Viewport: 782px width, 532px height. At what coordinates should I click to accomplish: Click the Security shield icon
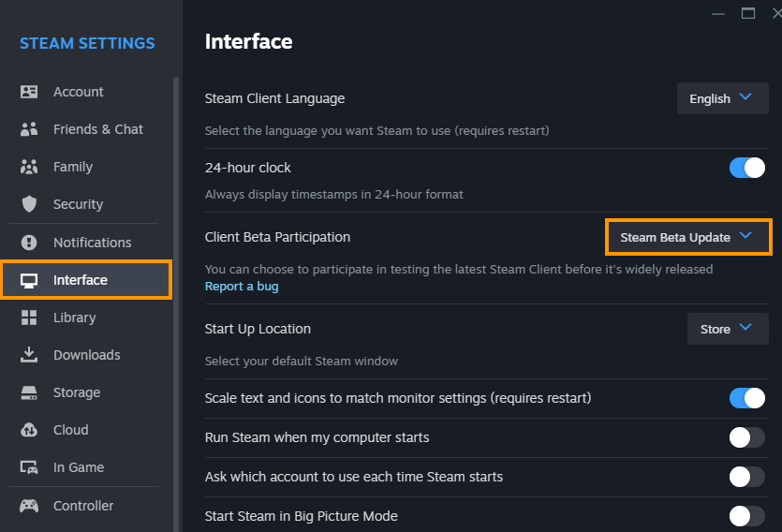pos(29,204)
